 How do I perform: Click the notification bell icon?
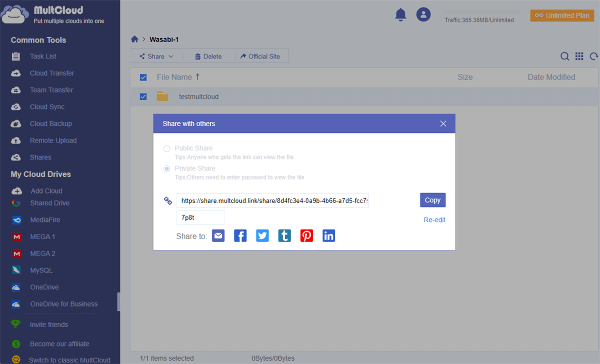click(x=400, y=14)
